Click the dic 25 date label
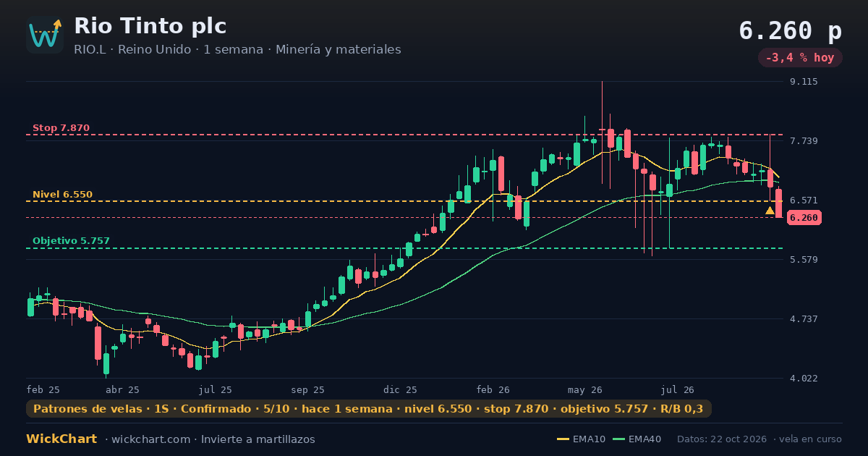This screenshot has height=456, width=868. [400, 389]
